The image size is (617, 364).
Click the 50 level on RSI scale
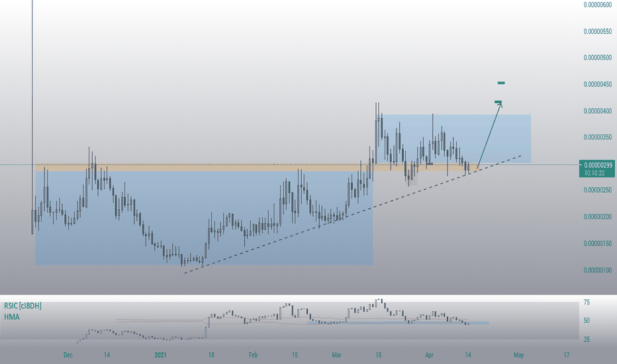[587, 321]
